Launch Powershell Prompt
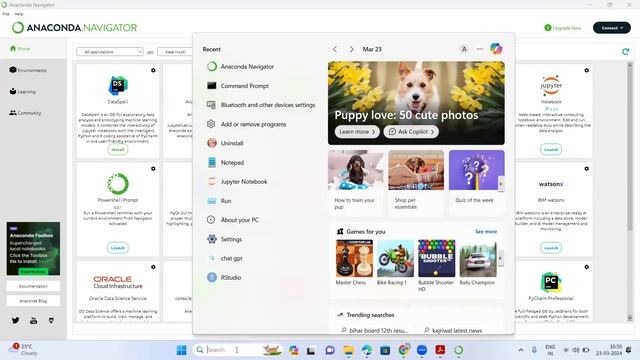 [x=118, y=248]
